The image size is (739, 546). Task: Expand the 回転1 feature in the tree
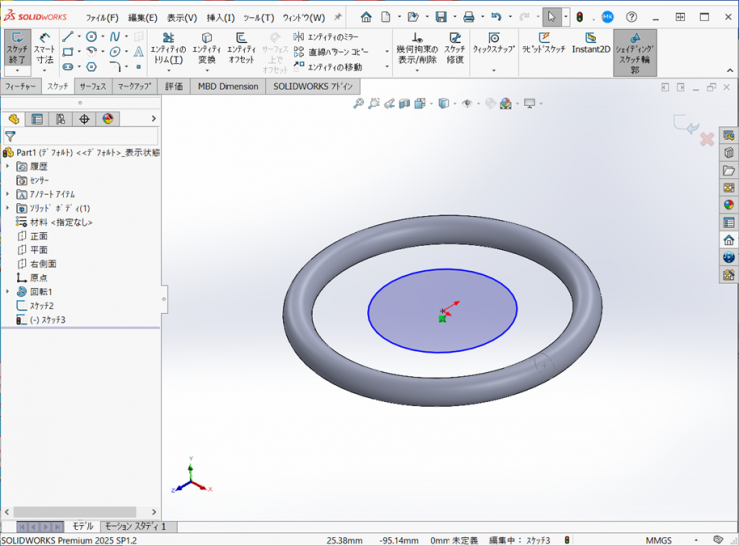8,291
